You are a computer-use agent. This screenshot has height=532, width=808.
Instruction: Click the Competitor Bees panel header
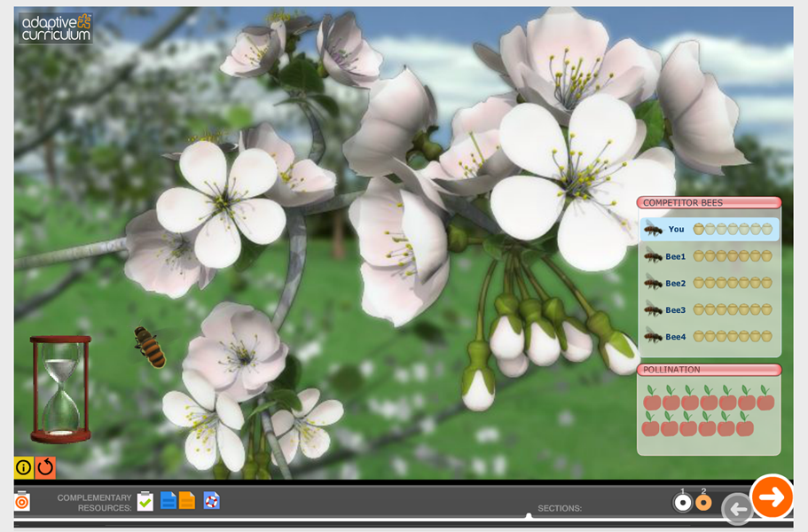click(x=709, y=203)
